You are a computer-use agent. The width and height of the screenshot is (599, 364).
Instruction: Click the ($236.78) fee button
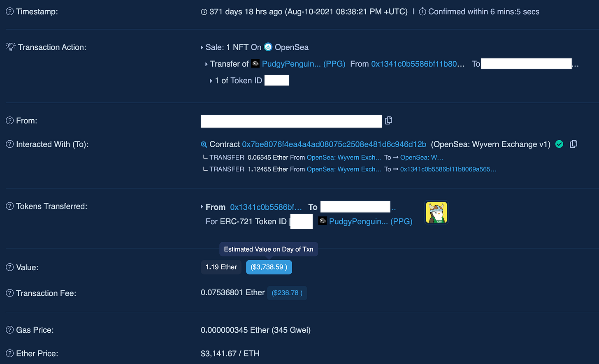coord(287,293)
